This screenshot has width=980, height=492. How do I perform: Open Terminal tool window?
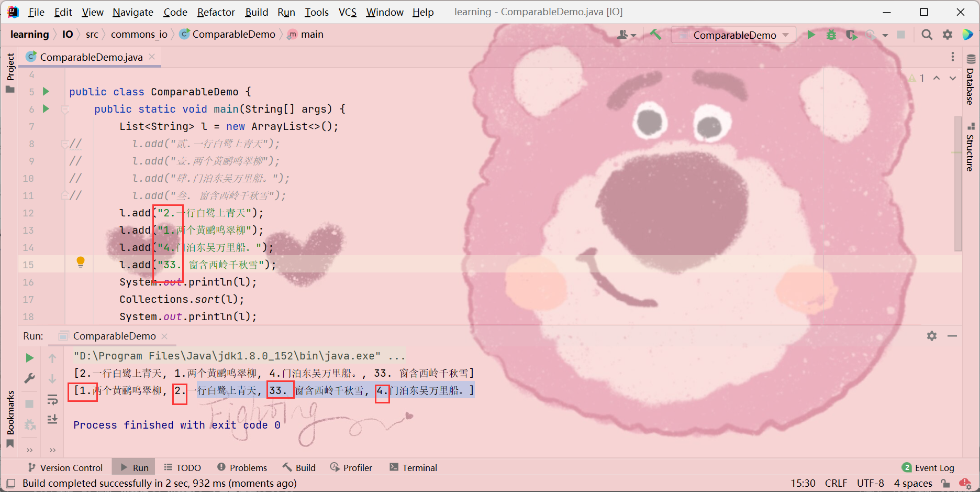tap(413, 467)
